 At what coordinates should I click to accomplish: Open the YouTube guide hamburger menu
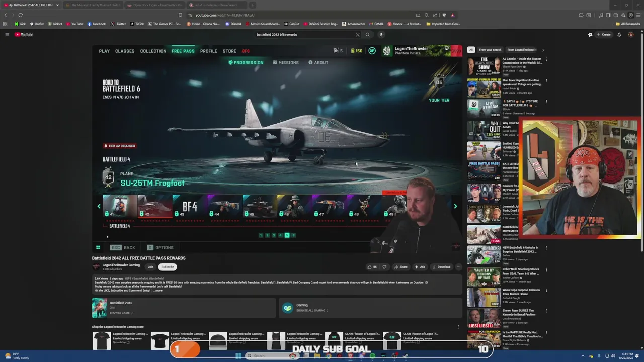tap(7, 35)
